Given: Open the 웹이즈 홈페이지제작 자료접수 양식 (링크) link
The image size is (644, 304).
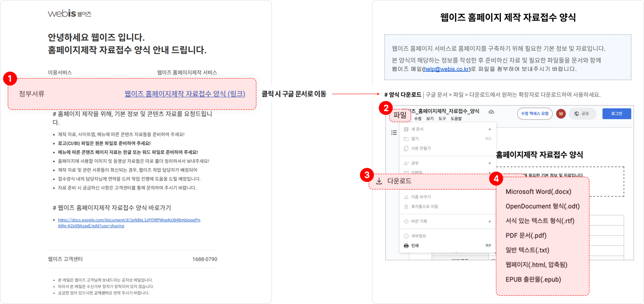Looking at the screenshot, I should pyautogui.click(x=185, y=94).
